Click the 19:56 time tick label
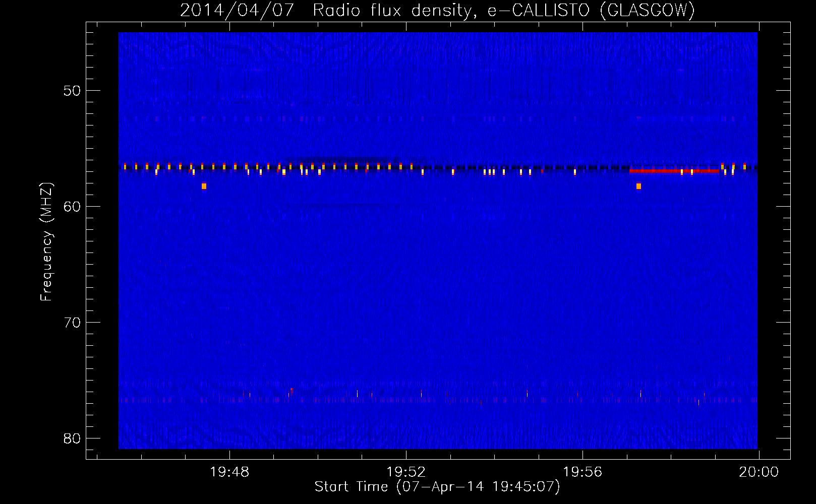 582,472
